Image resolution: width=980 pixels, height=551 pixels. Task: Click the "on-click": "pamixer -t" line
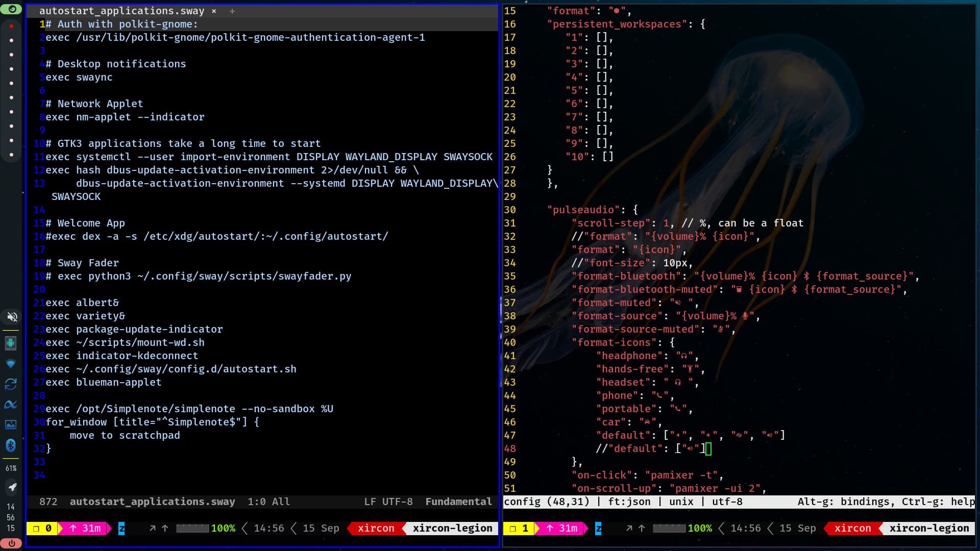(x=647, y=475)
